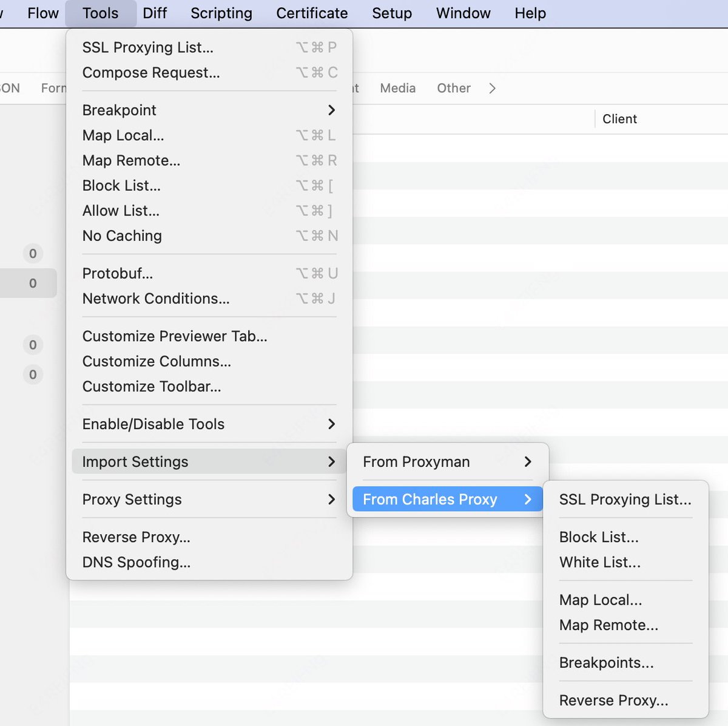Import SSL Proxying List from Charles
728x726 pixels.
click(x=625, y=499)
